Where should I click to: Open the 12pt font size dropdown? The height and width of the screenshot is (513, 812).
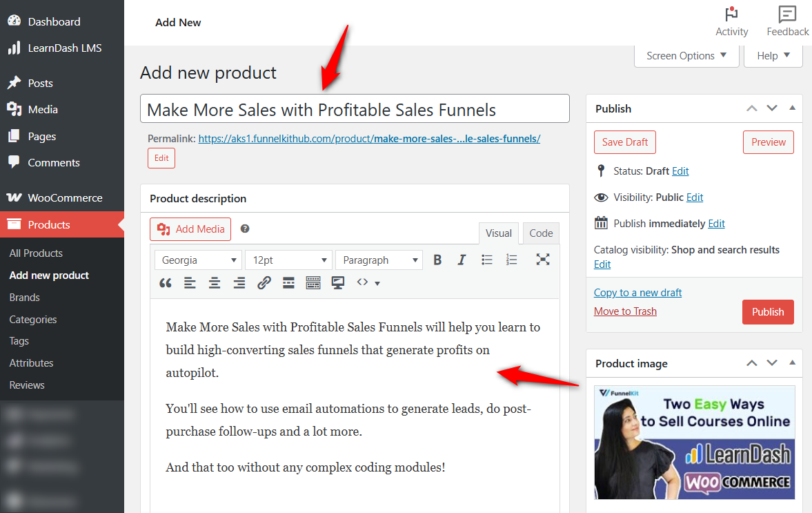pyautogui.click(x=288, y=260)
